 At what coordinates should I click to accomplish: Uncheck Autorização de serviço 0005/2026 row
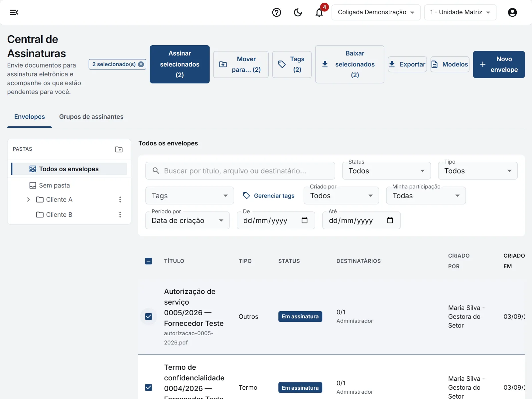[x=149, y=317]
